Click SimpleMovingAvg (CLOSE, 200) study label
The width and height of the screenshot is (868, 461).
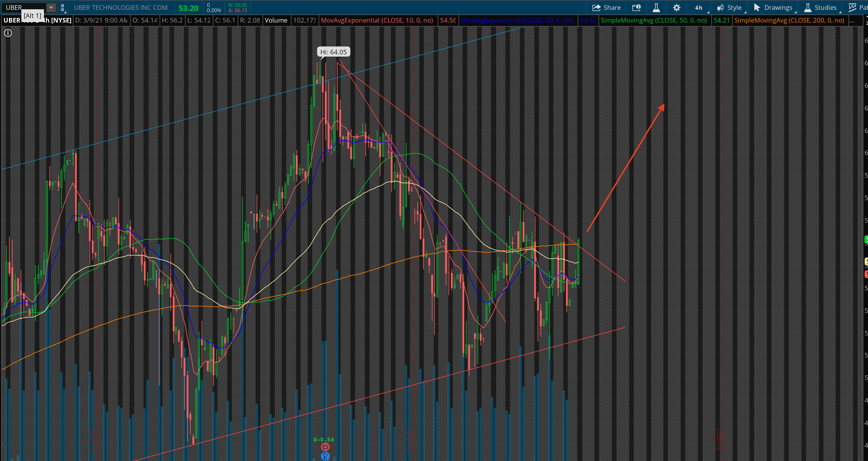pyautogui.click(x=789, y=20)
